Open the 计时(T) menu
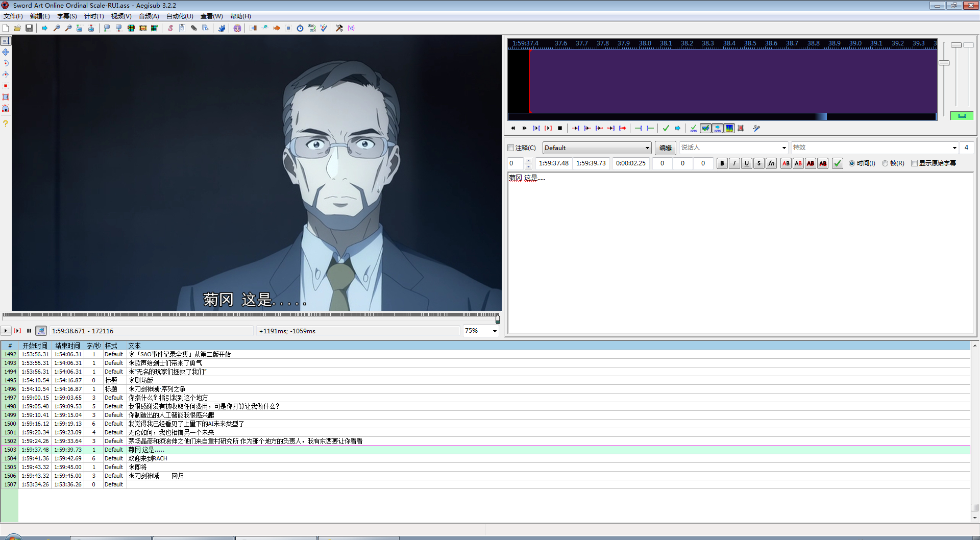This screenshot has width=980, height=540. (94, 16)
